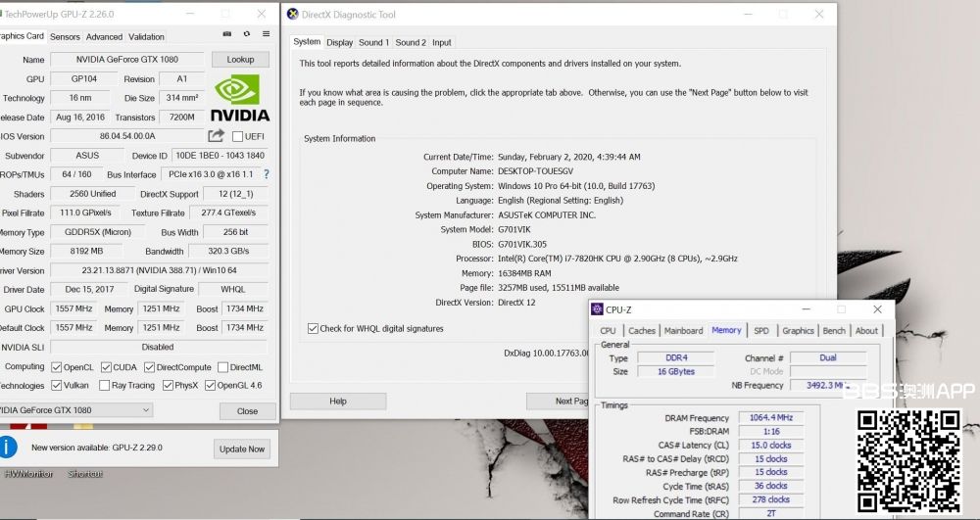Click the blue info icon beside update notice
This screenshot has width=980, height=520.
8,447
